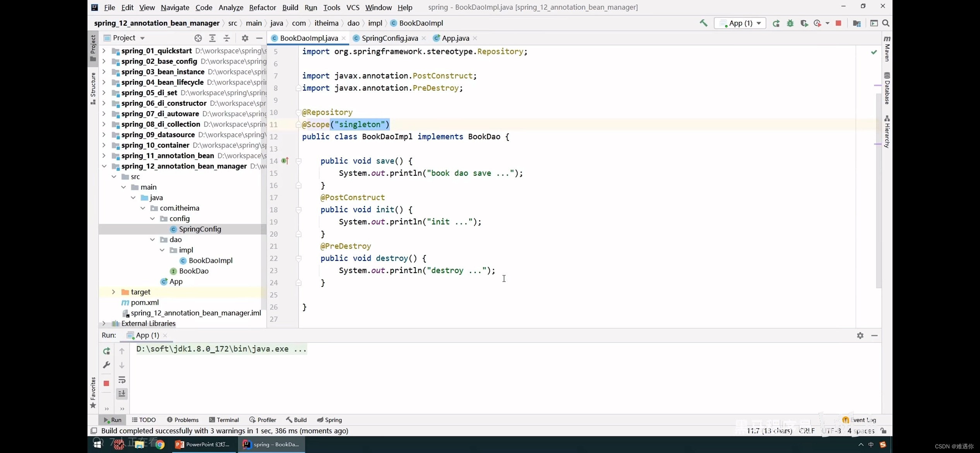The width and height of the screenshot is (980, 453).
Task: Switch to App.java tab
Action: [x=455, y=38]
